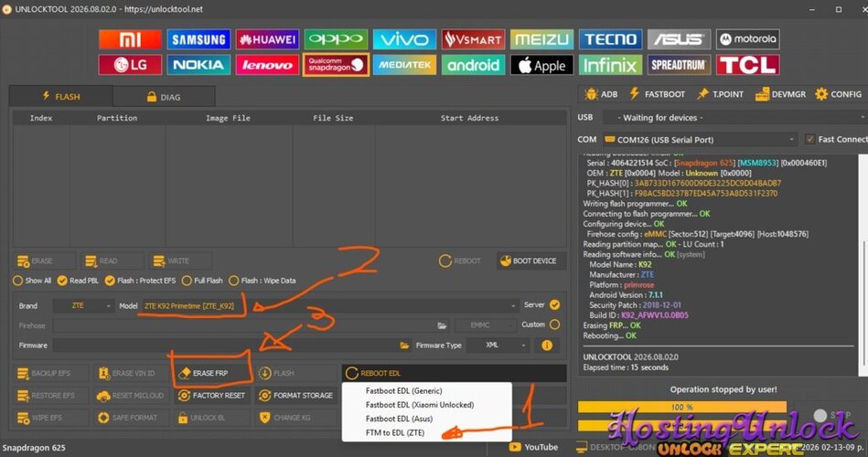Open the CONFIG settings
The width and height of the screenshot is (868, 457).
tap(838, 94)
